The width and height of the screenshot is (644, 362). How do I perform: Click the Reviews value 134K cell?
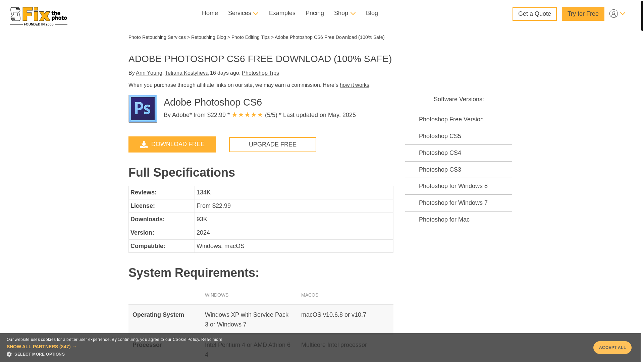pos(294,192)
